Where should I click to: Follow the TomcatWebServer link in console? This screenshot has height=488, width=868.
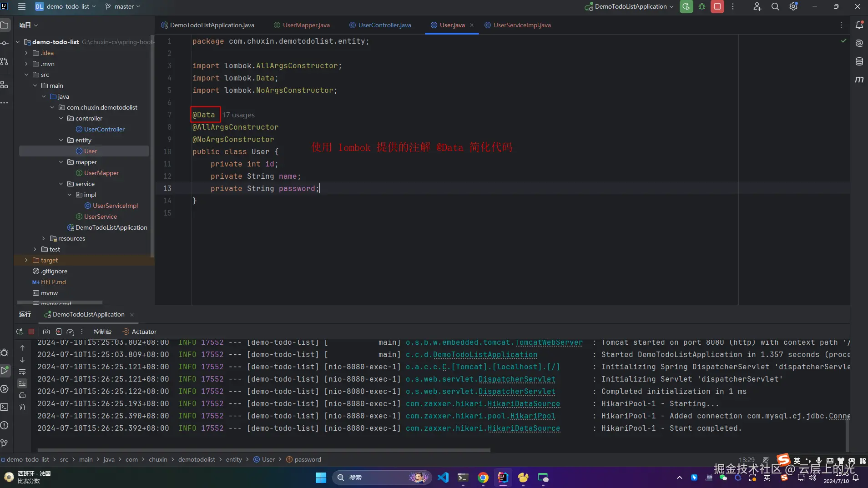[549, 342]
